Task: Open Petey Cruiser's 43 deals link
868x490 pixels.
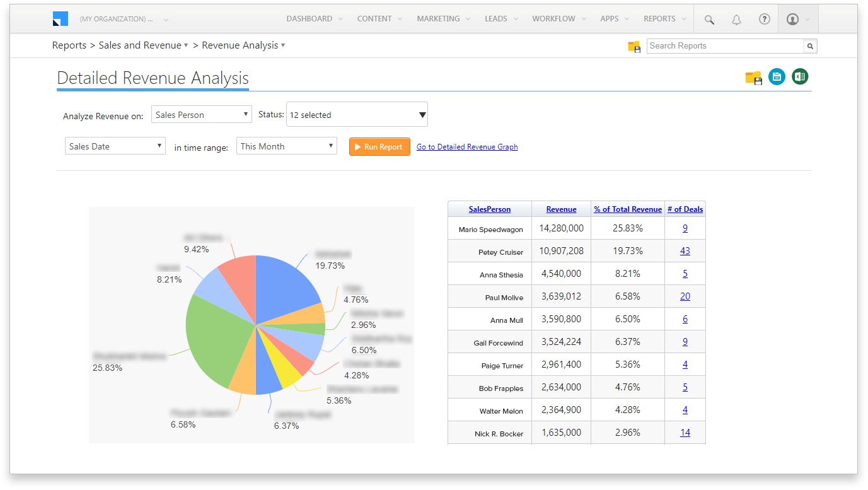Action: pyautogui.click(x=685, y=250)
